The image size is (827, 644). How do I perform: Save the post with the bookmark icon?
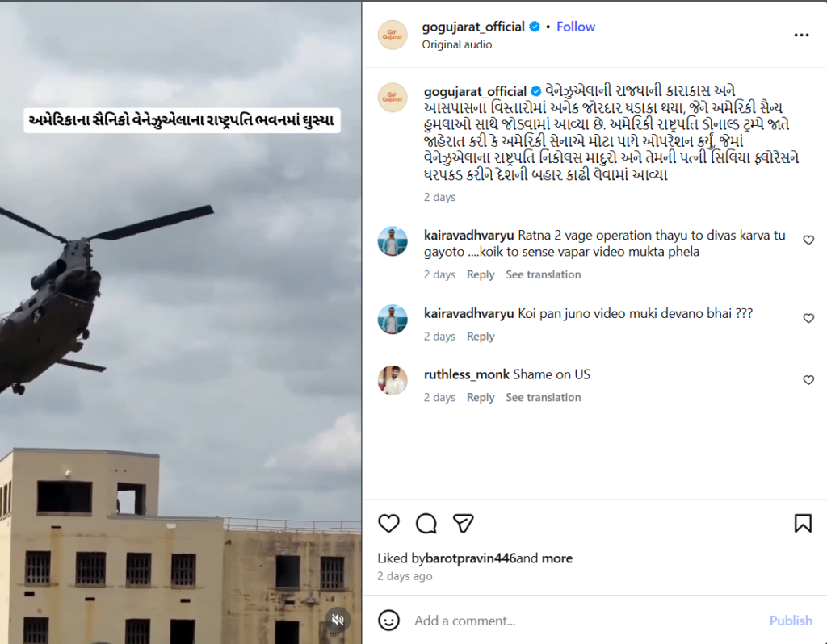pos(803,523)
